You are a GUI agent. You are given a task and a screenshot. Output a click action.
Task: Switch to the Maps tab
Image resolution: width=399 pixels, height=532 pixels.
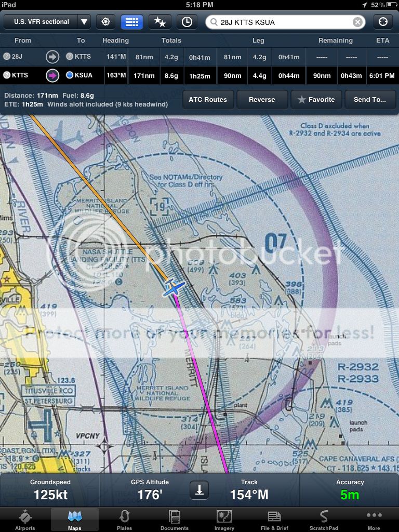pyautogui.click(x=75, y=520)
